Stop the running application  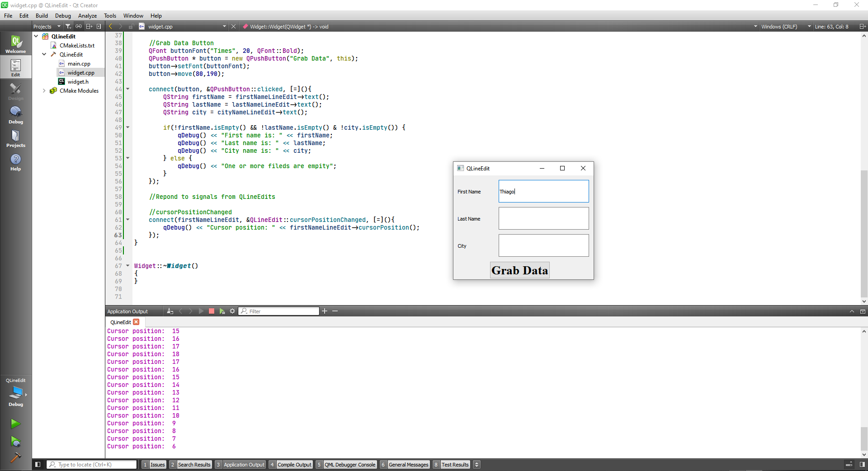pyautogui.click(x=212, y=311)
